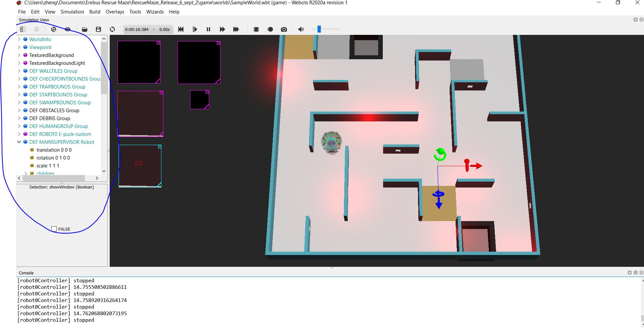Close the cyan-bordered camera overlay
Screen dimensions: 644x328
pos(160,147)
